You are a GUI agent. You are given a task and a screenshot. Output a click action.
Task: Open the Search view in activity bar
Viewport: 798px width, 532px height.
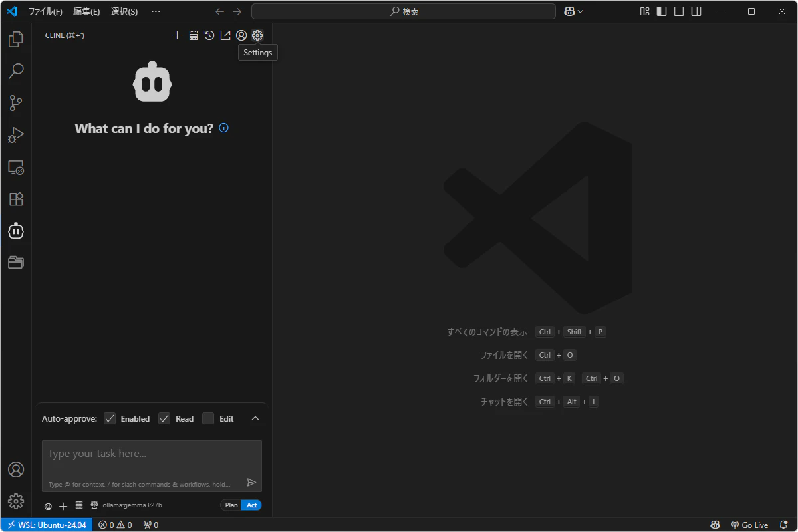(x=16, y=70)
